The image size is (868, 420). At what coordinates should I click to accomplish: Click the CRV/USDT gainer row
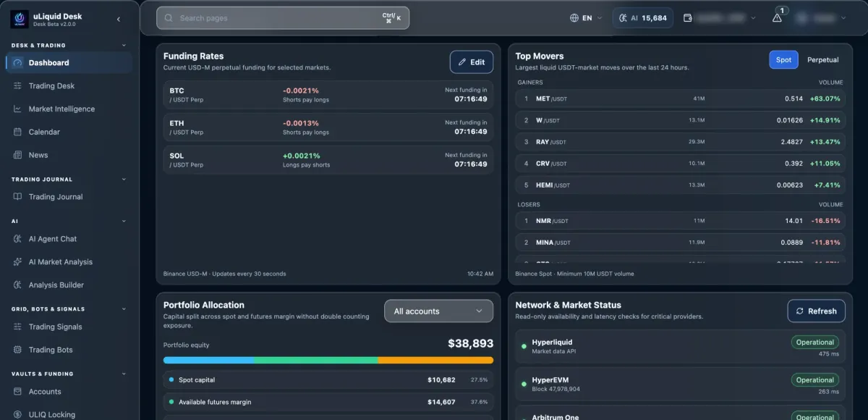(680, 164)
